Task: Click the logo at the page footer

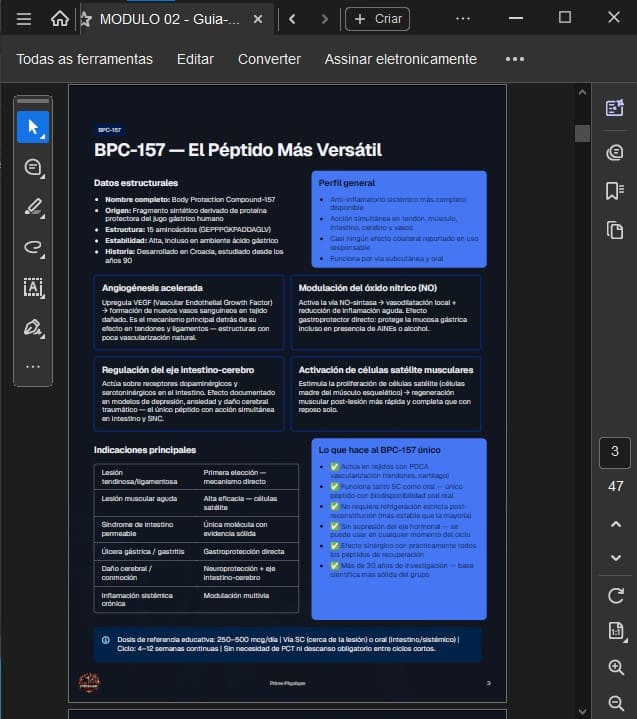Action: click(89, 682)
